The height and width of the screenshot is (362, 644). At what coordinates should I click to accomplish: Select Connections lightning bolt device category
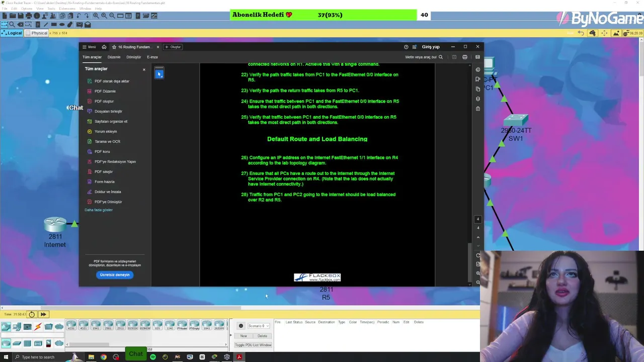coord(38,327)
